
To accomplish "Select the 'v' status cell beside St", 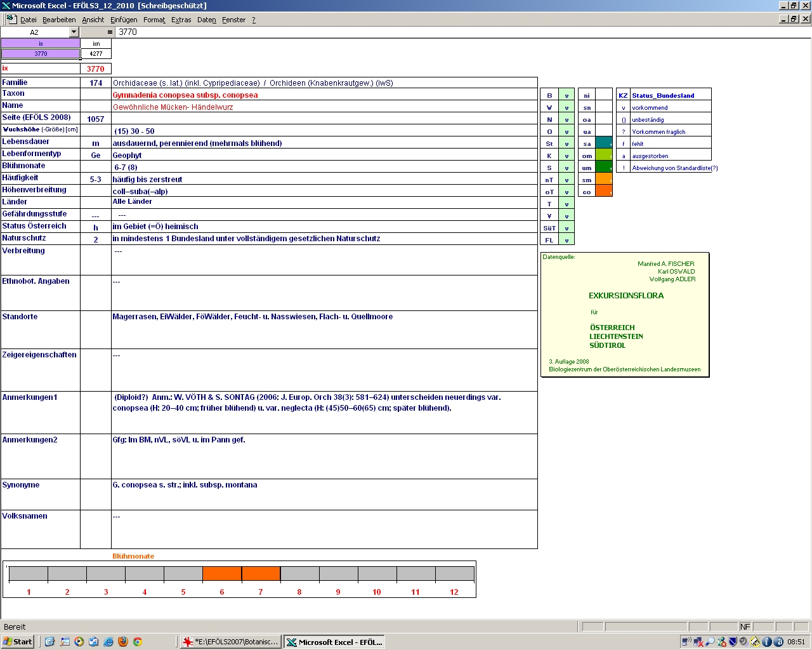I will tap(566, 144).
